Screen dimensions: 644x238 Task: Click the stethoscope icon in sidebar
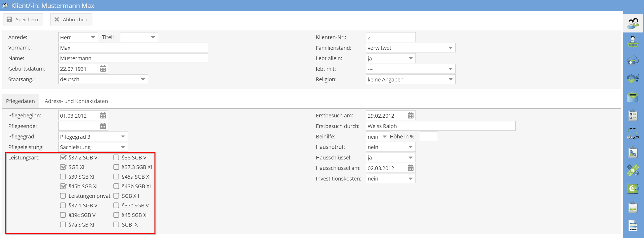(633, 134)
